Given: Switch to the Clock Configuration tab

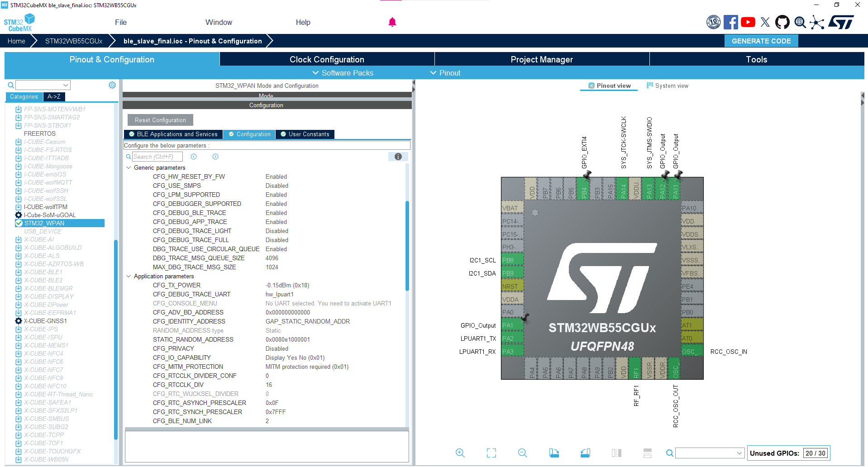Looking at the screenshot, I should [x=326, y=59].
